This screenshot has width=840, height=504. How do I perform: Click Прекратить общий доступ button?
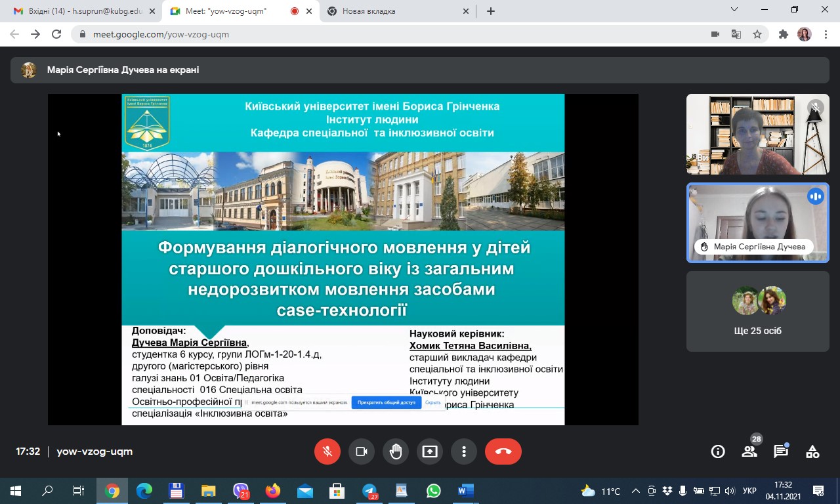[x=387, y=402]
